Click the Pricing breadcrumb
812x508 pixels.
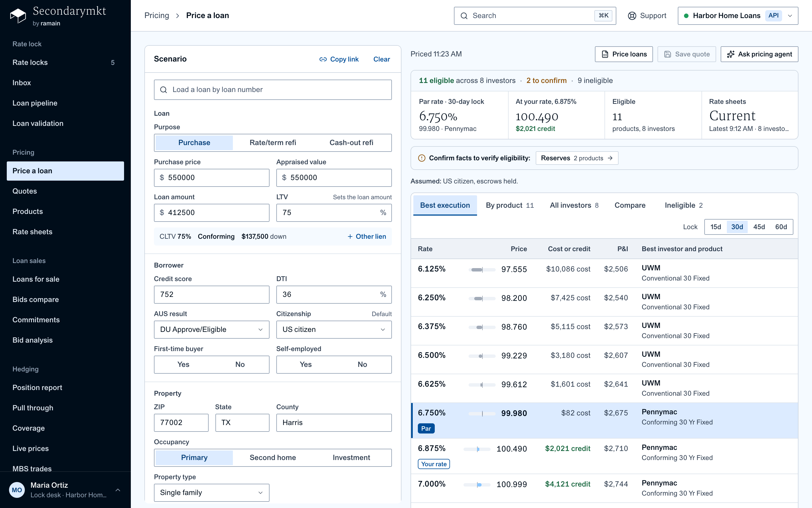pos(157,16)
